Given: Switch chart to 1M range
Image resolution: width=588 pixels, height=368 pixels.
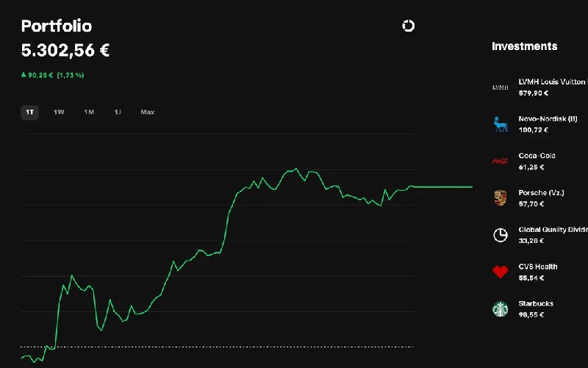Looking at the screenshot, I should click(x=89, y=112).
